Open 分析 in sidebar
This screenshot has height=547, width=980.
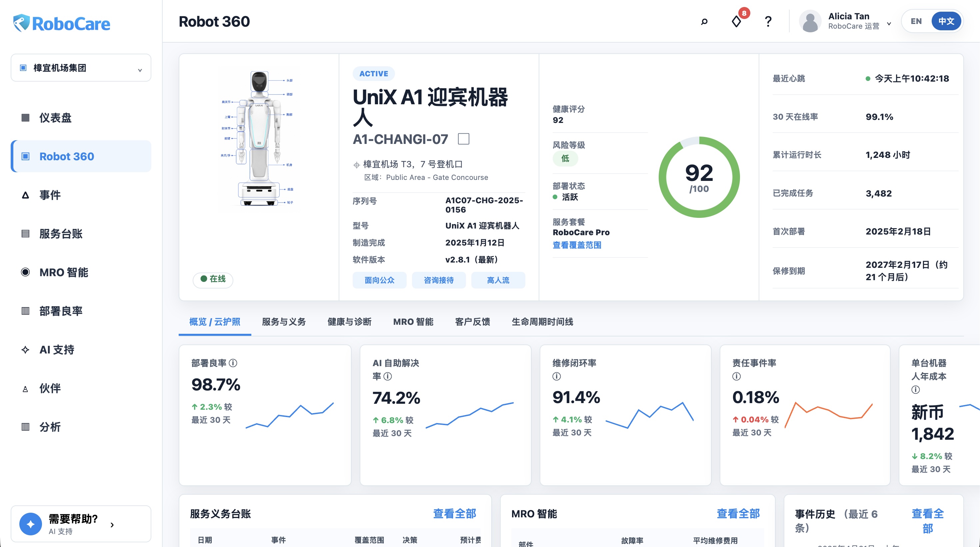pyautogui.click(x=81, y=427)
